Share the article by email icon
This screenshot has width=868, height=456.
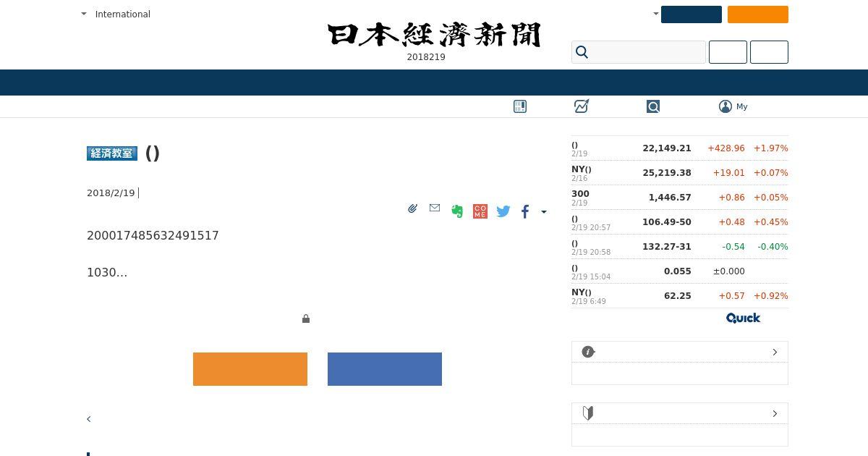pos(435,208)
